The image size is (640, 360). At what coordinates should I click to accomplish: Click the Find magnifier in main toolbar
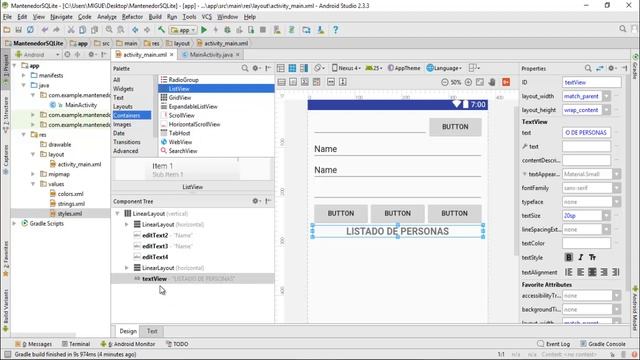tap(109, 30)
